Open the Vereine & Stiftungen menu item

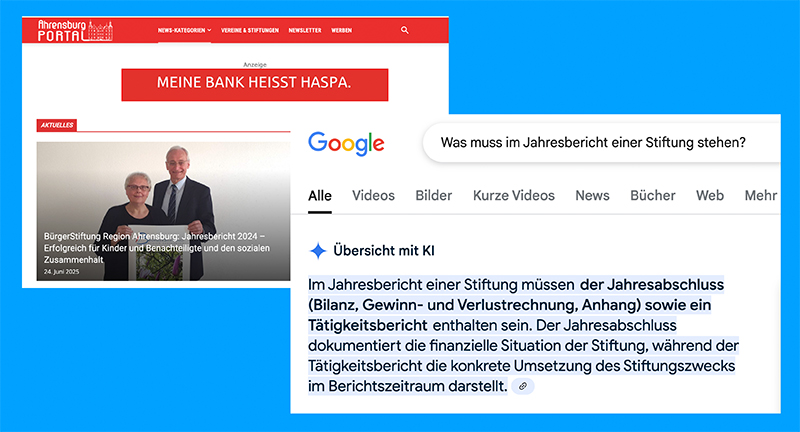(x=250, y=31)
